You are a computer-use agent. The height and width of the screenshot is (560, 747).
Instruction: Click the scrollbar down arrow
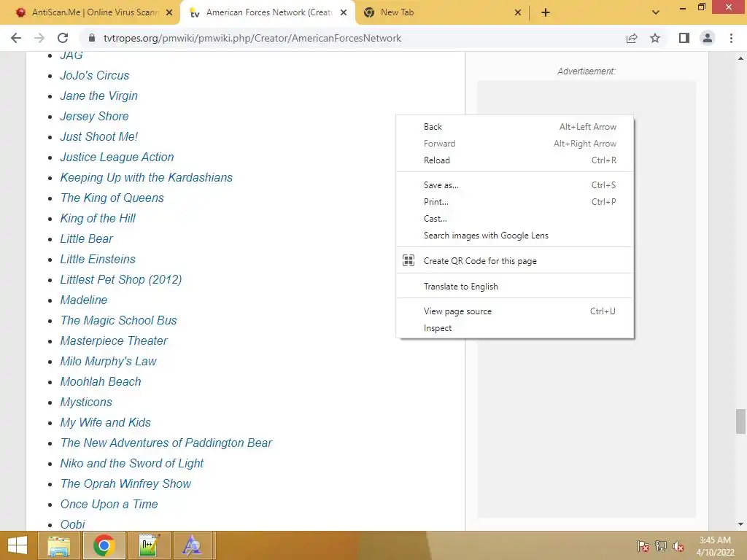pyautogui.click(x=740, y=524)
